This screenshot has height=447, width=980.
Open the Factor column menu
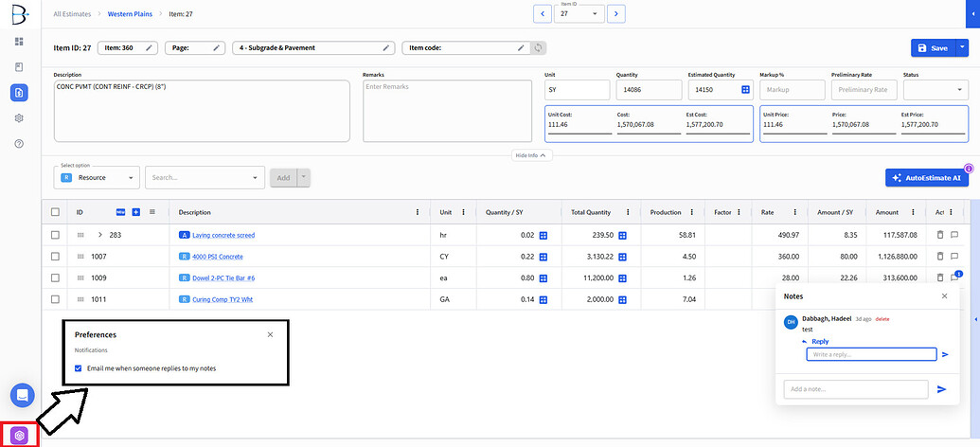click(739, 212)
